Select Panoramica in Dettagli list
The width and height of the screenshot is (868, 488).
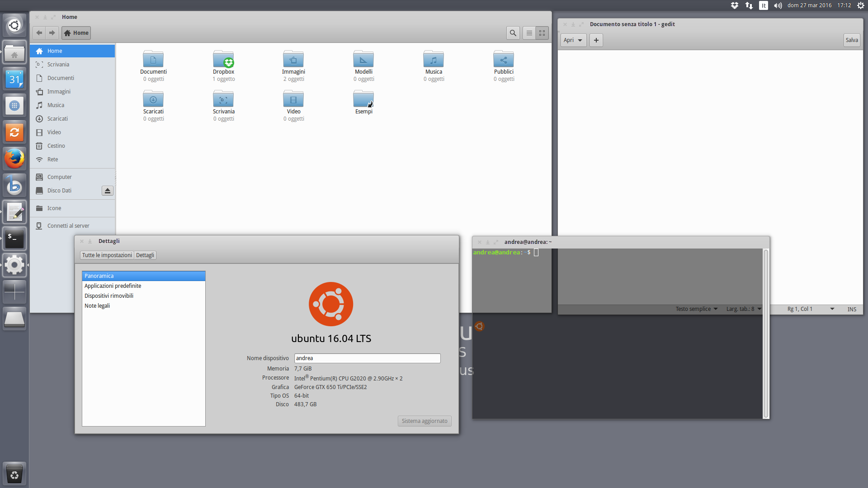click(x=144, y=276)
